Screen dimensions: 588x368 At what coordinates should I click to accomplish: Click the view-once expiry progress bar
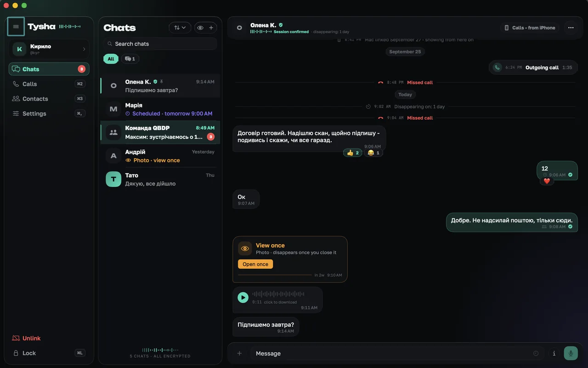(275, 275)
